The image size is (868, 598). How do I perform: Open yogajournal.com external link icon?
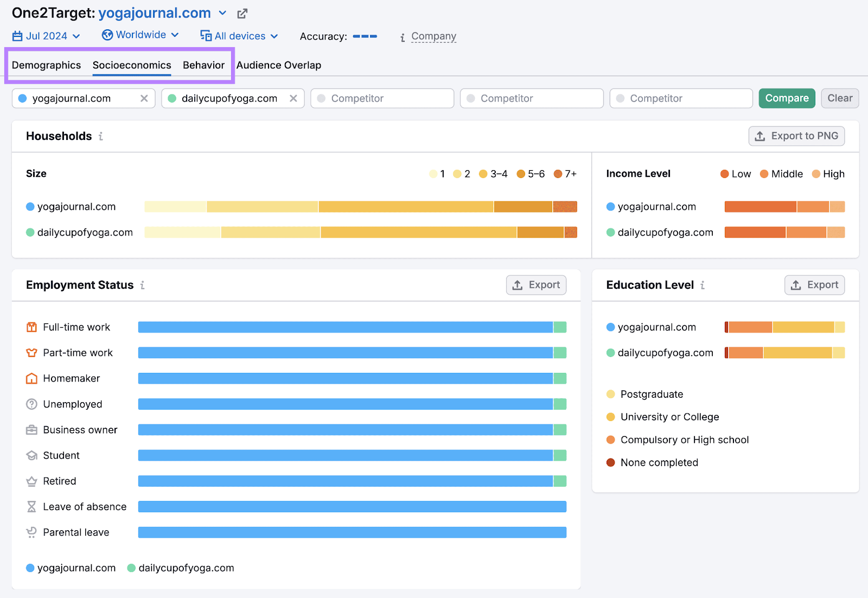click(x=242, y=14)
